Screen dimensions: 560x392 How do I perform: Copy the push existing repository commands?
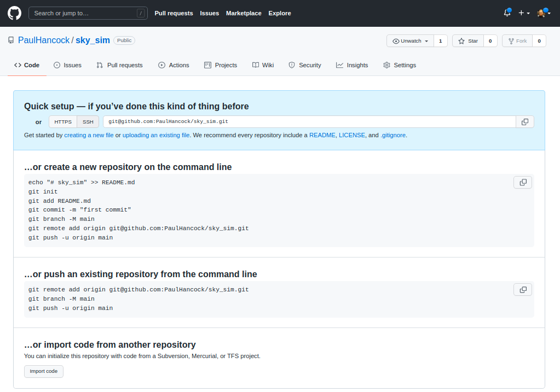click(522, 289)
